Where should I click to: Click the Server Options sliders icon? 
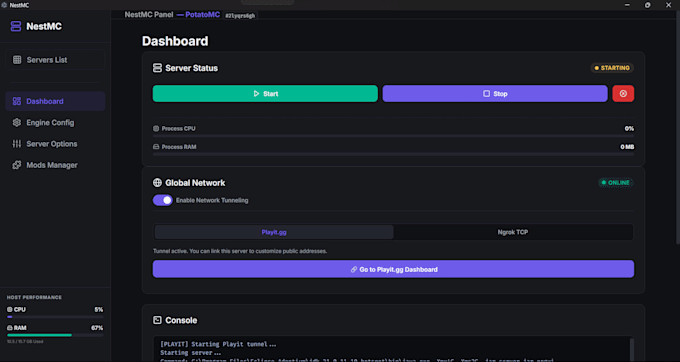[x=17, y=144]
